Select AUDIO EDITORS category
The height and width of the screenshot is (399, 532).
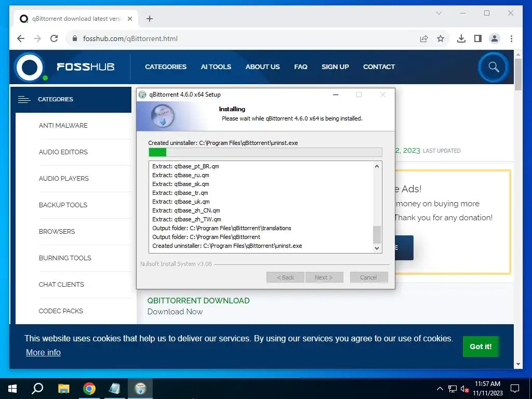(63, 152)
